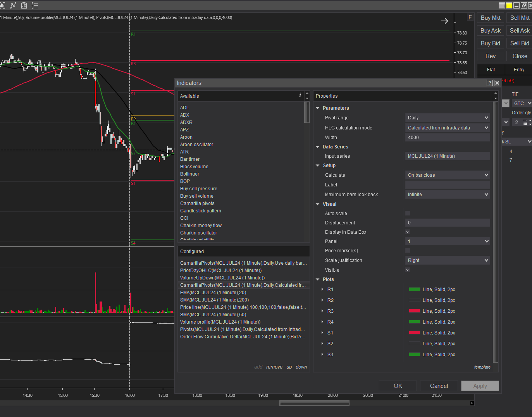Click the Width input field showing 4000
The width and height of the screenshot is (532, 417).
(x=448, y=138)
